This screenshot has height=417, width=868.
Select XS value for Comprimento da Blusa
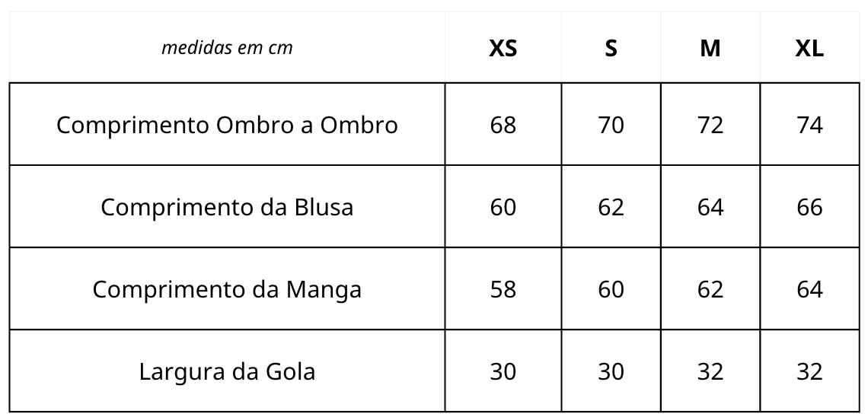pos(503,207)
